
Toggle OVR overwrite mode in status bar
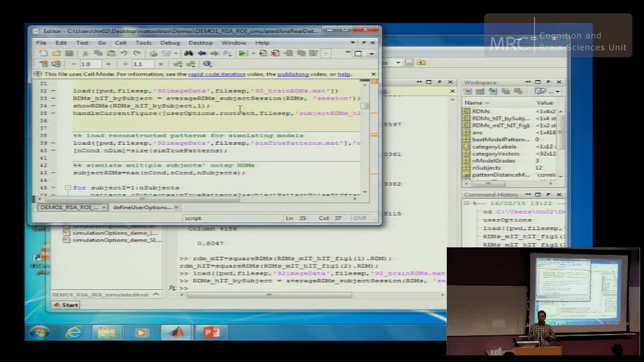click(x=360, y=218)
